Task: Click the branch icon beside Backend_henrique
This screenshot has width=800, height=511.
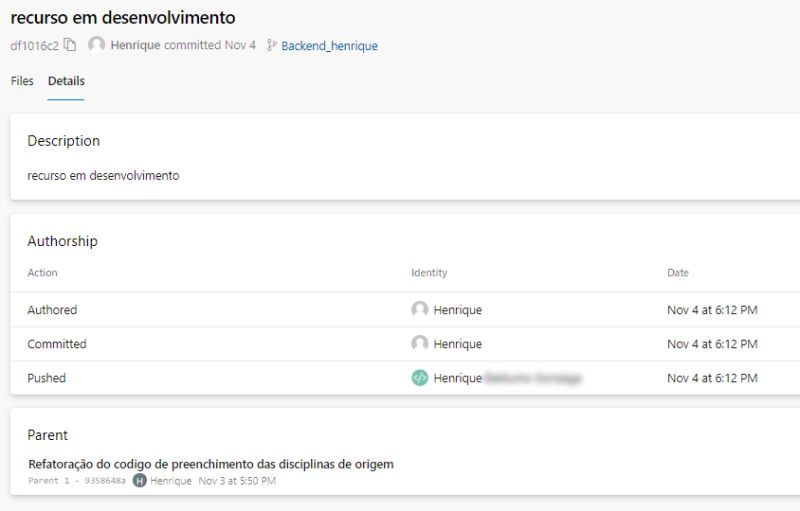Action: pos(271,45)
